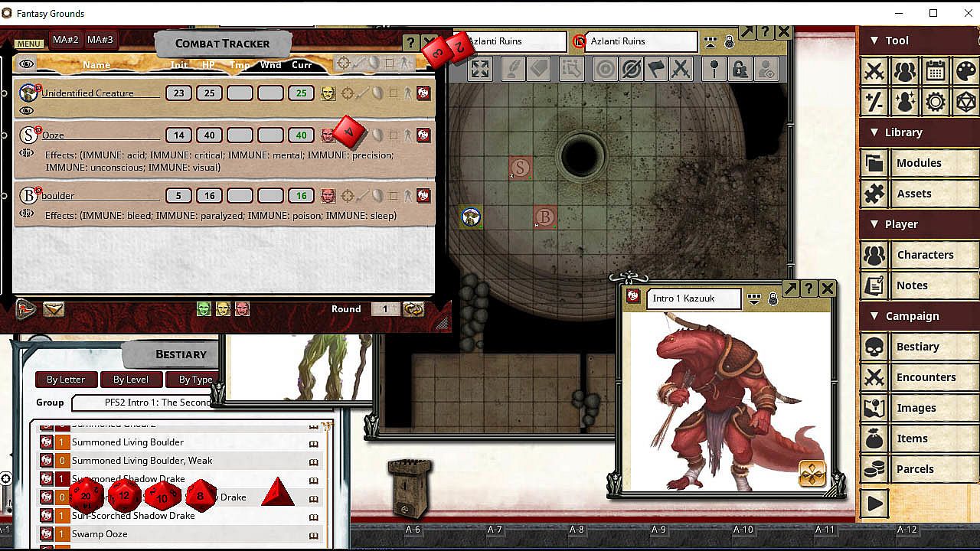980x551 pixels.
Task: Collapse the Player section in sidebar
Action: point(874,224)
